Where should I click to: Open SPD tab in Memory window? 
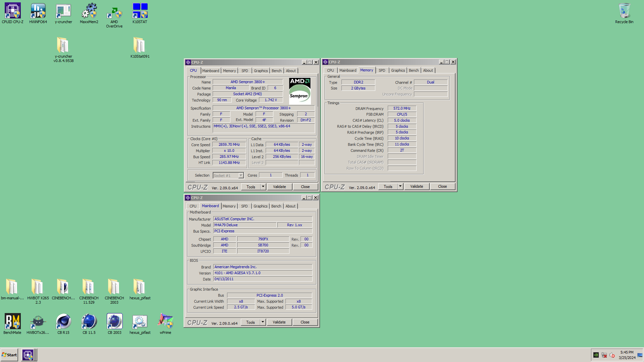pos(382,70)
